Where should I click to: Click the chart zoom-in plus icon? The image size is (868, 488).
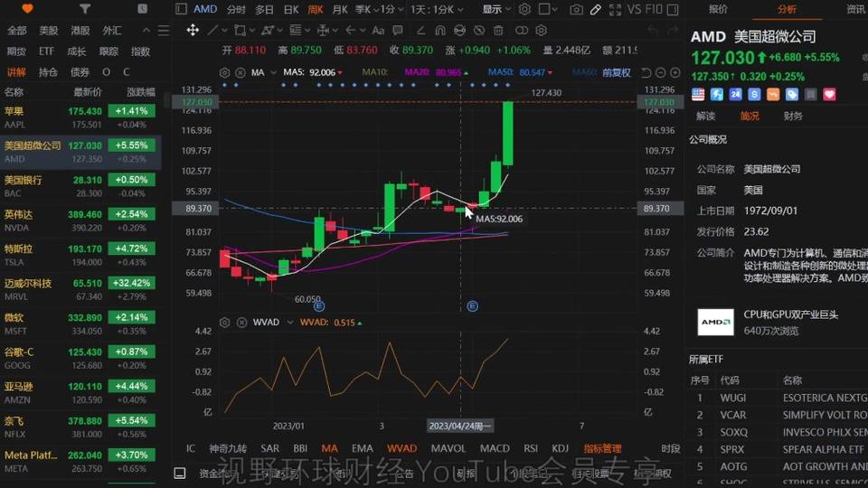pos(675,72)
